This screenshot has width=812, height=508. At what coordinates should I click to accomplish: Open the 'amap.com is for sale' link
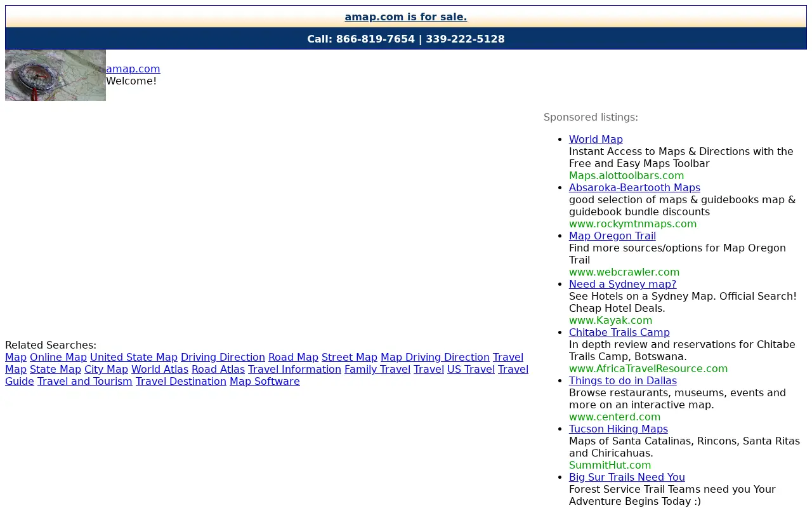pyautogui.click(x=406, y=17)
